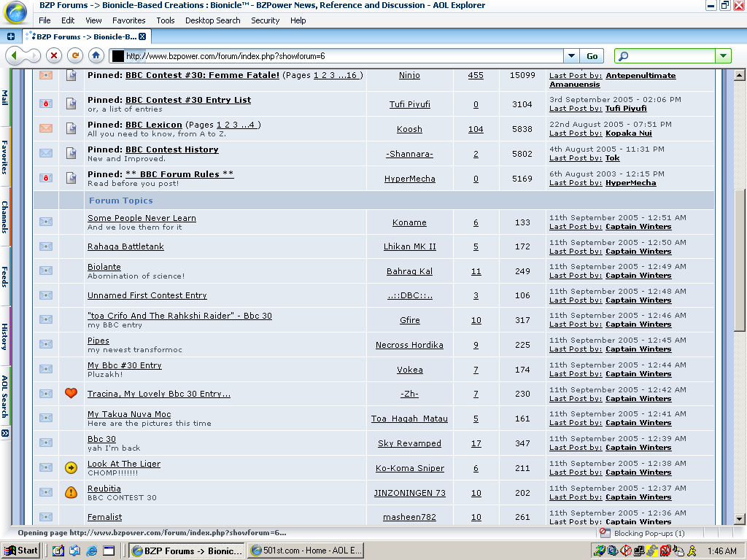Open Captain Winters' profile from Biolante row
Image resolution: width=747 pixels, height=560 pixels.
[x=638, y=276]
